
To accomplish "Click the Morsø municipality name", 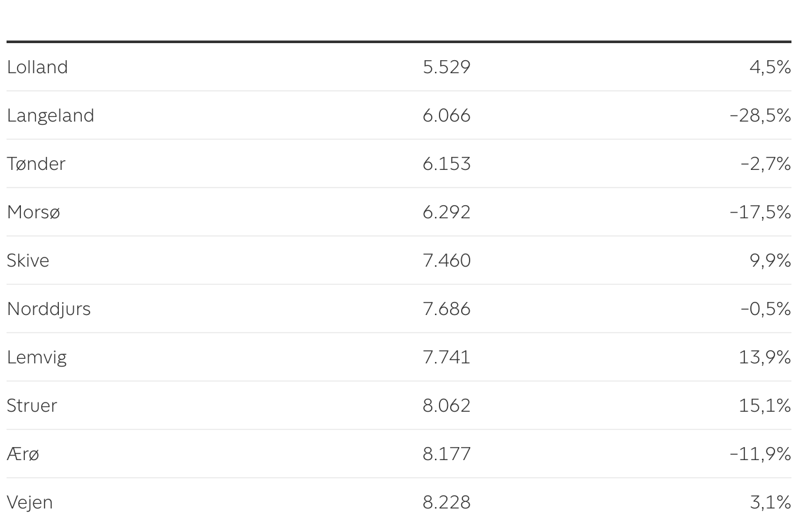I will (33, 212).
